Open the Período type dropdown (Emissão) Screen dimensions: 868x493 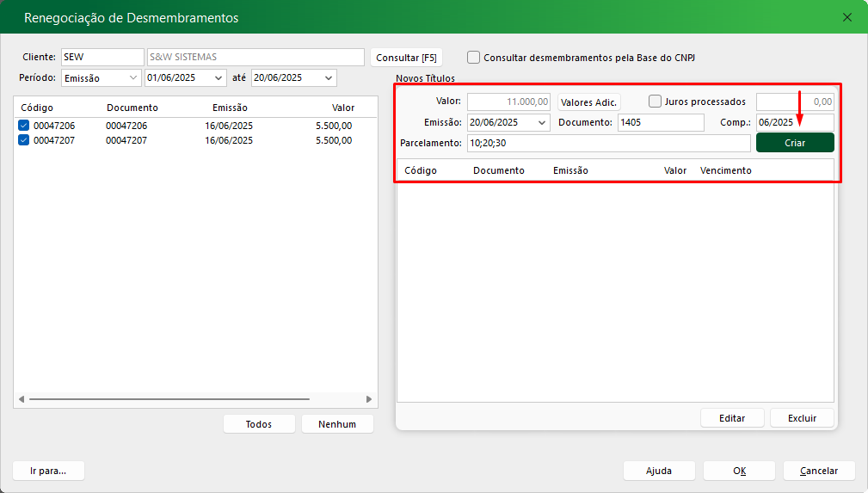pos(133,78)
